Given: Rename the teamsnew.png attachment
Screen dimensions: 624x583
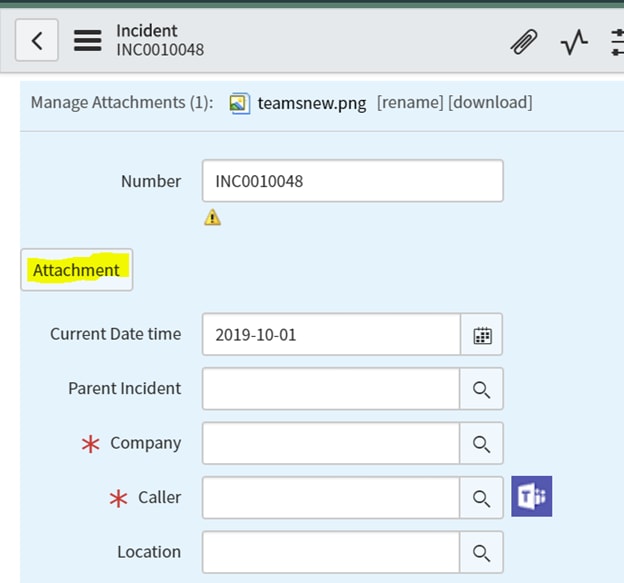Looking at the screenshot, I should [410, 103].
